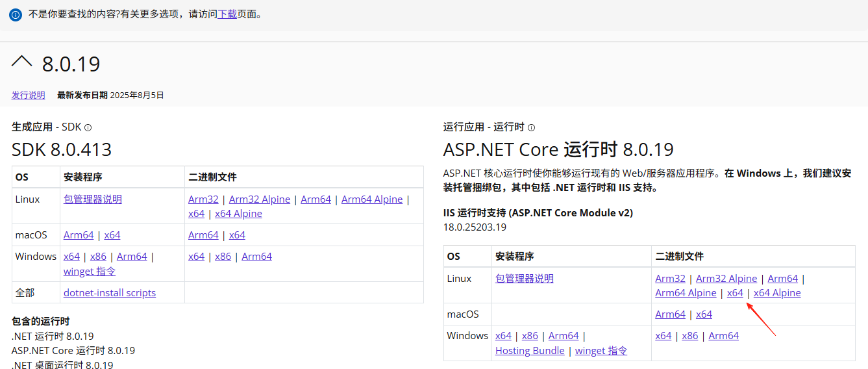
Task: Click the info icon beside 生成应用 - SDK
Action: pos(88,128)
